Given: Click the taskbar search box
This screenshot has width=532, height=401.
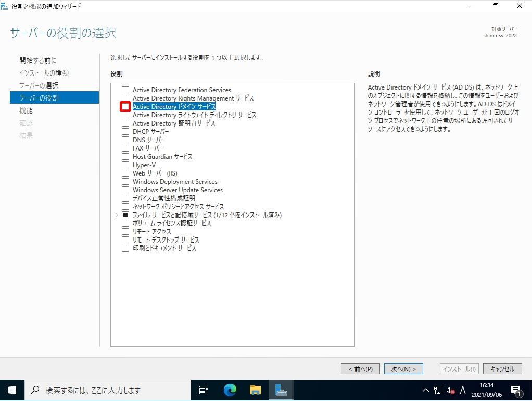Looking at the screenshot, I should pyautogui.click(x=108, y=390).
